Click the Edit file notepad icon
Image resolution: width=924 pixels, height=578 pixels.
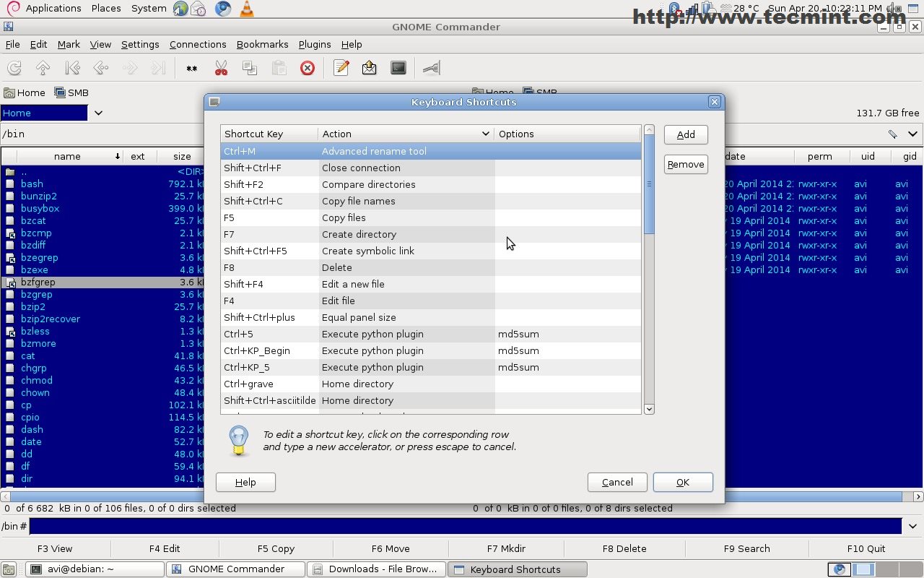[x=341, y=68]
